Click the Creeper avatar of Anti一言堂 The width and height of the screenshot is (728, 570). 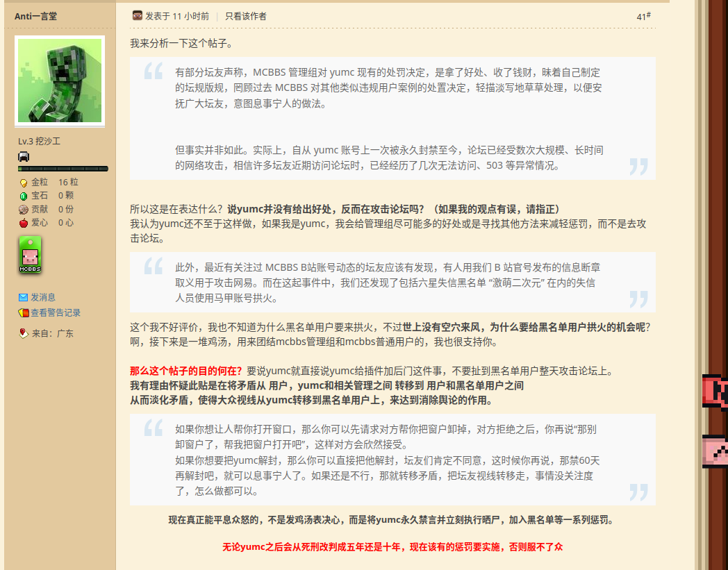(x=60, y=81)
